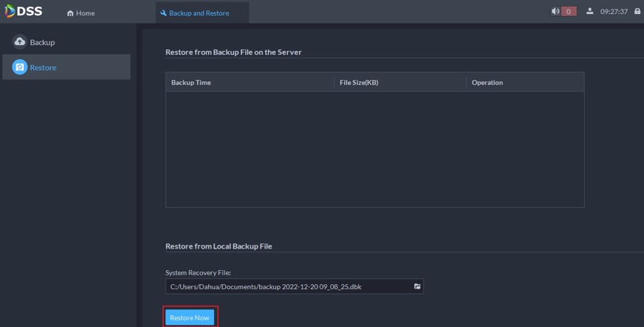Lock the client with padlock icon
The height and width of the screenshot is (327, 644).
tap(637, 12)
